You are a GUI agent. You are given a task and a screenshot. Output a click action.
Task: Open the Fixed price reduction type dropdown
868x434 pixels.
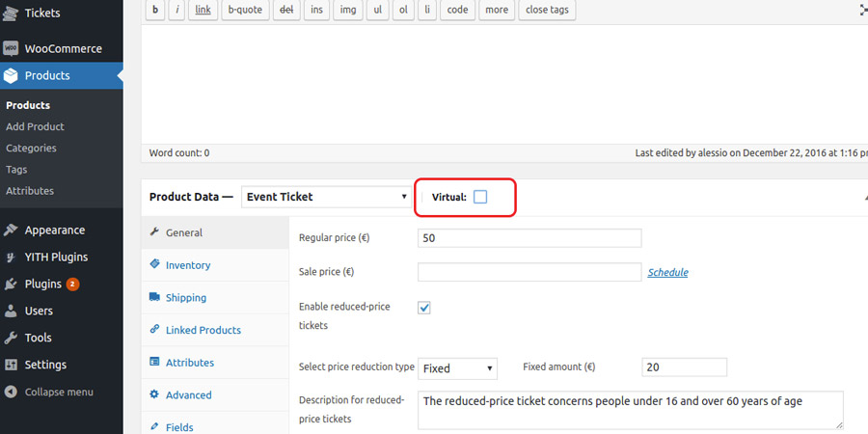click(x=458, y=368)
